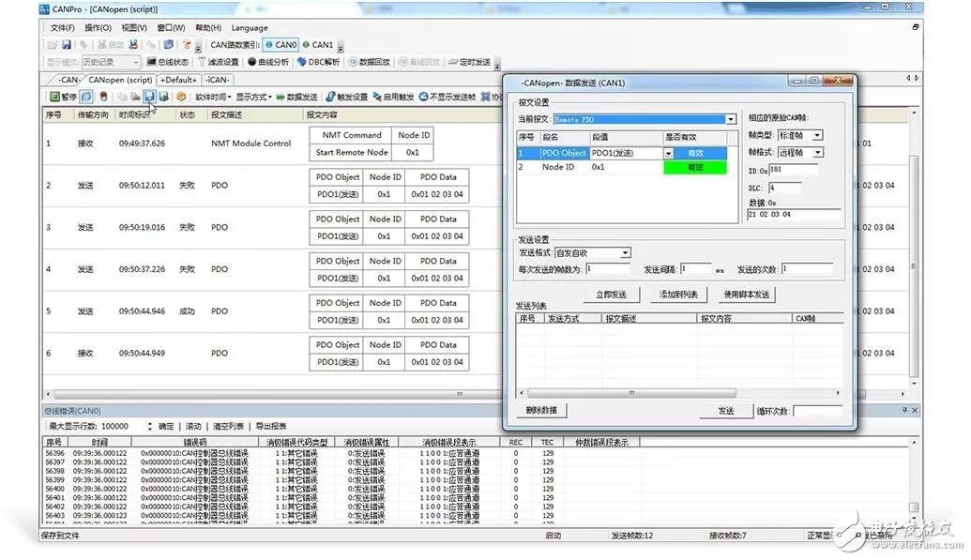Open the 帧格式 frame format dropdown

tap(817, 152)
